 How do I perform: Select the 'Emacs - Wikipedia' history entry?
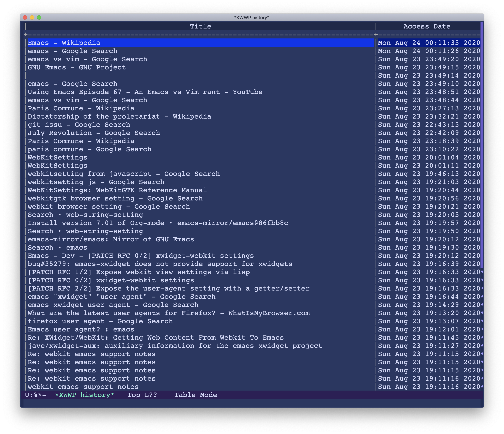(x=64, y=43)
